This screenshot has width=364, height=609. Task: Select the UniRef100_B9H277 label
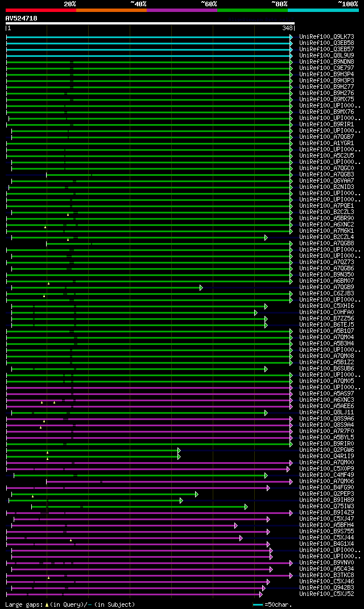[326, 87]
